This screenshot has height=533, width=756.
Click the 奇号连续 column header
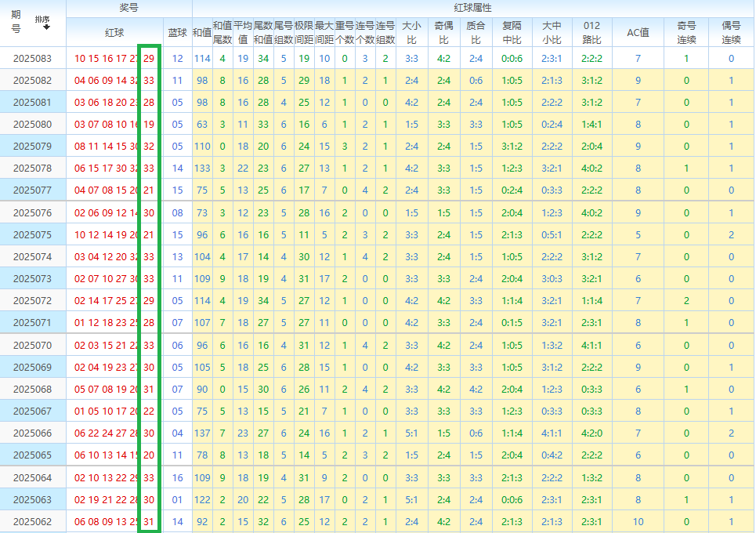tap(686, 32)
